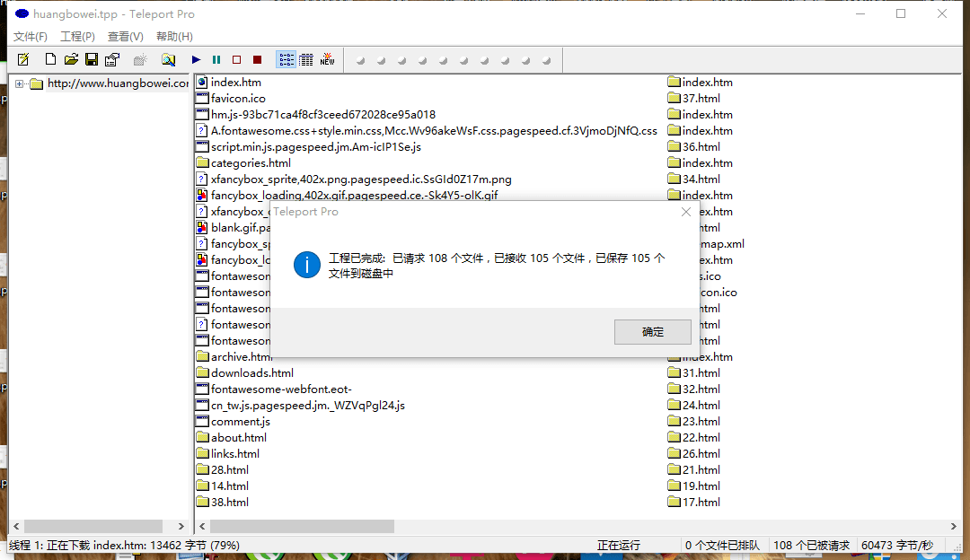Click the NEW starburst toolbar icon

[x=327, y=59]
